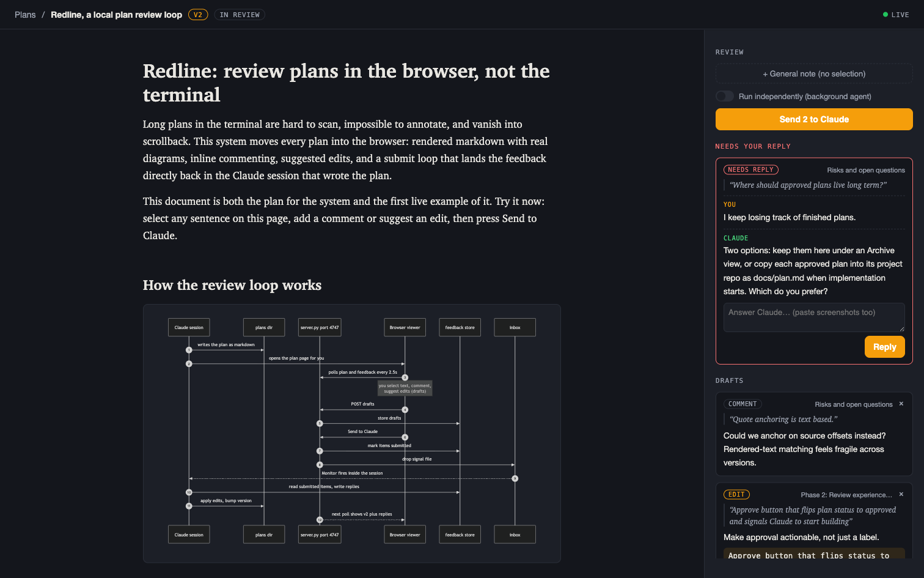Click Send 2 to Claude button
The image size is (924, 578).
point(814,119)
